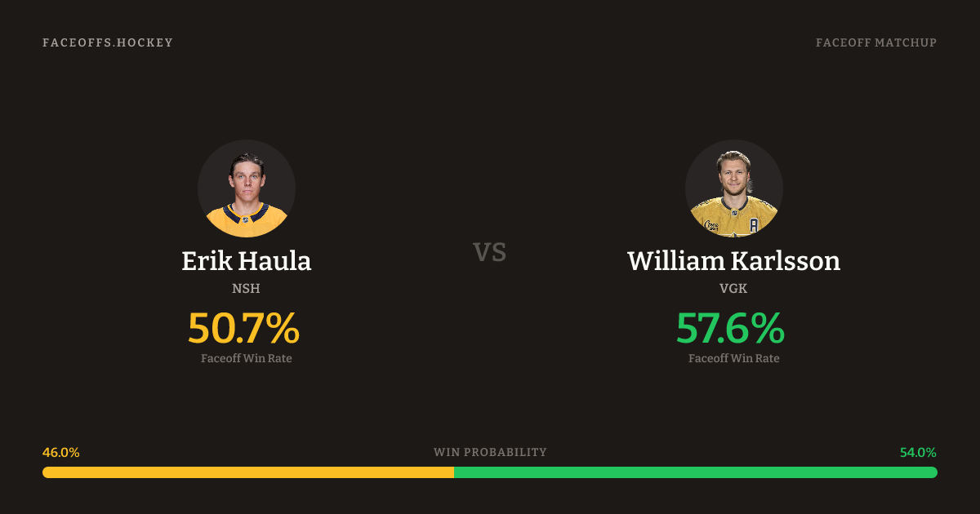This screenshot has width=980, height=514.
Task: Click the FACEOFF MATCHUP header label
Action: coord(875,42)
